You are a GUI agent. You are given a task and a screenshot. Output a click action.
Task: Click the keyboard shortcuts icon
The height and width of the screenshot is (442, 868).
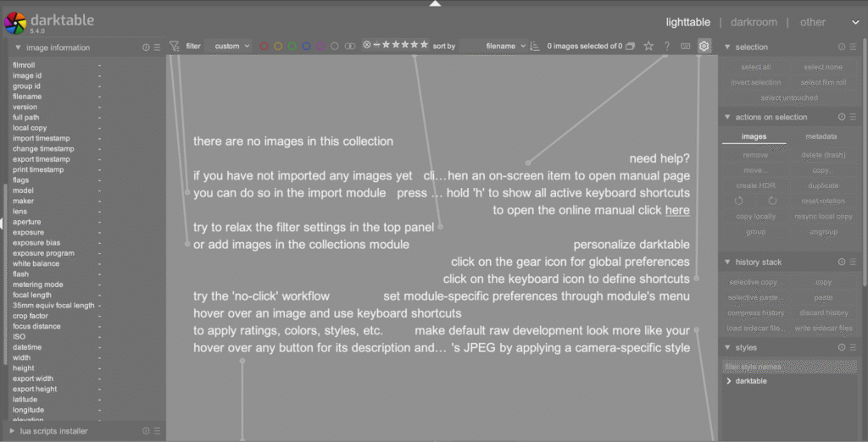[685, 47]
